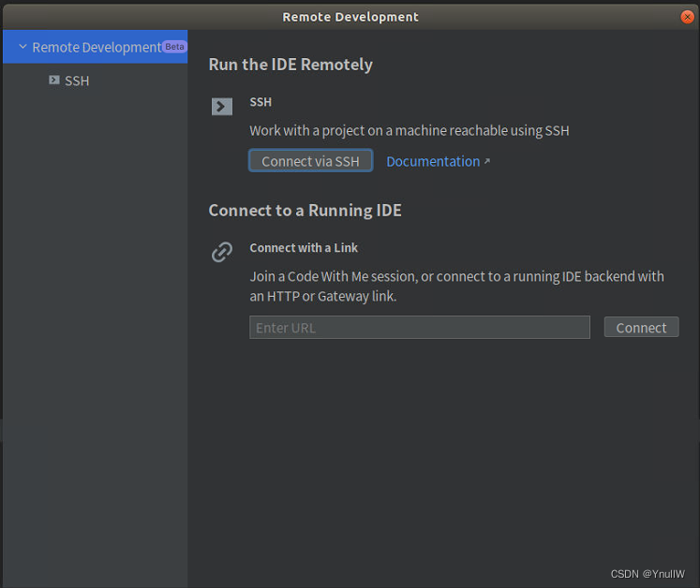Close the Remote Development window

coord(688,17)
